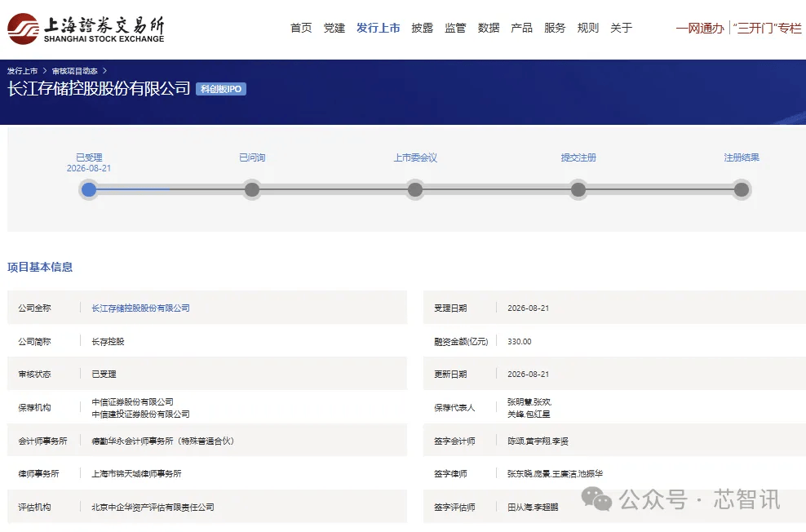Click the 公司全称 field label

click(34, 308)
